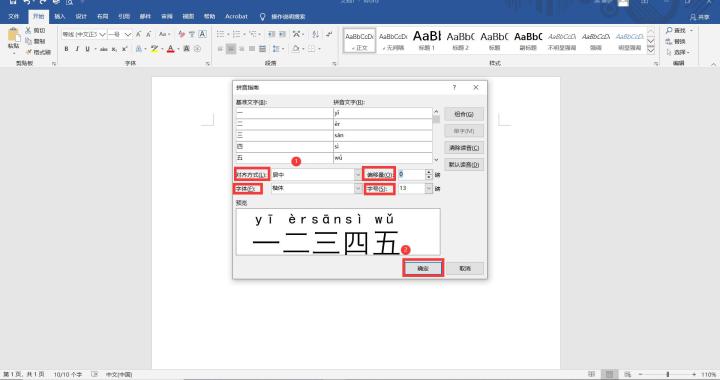Open the Insert tab
This screenshot has width=720, height=380.
[x=60, y=17]
